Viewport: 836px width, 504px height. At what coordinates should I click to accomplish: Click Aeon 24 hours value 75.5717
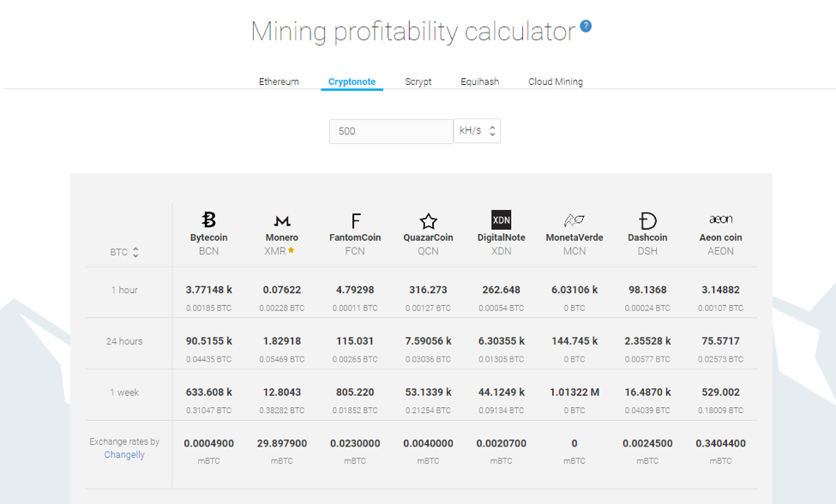(x=721, y=341)
